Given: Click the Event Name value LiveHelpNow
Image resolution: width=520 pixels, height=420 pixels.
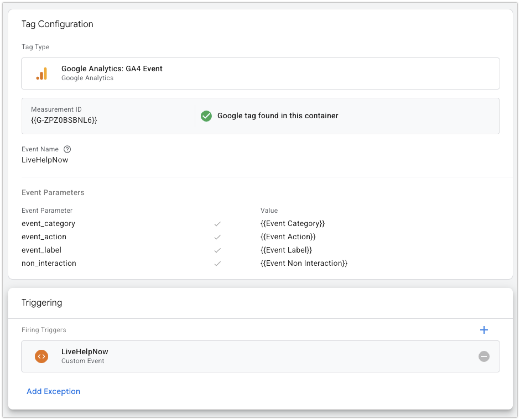Looking at the screenshot, I should pos(45,160).
